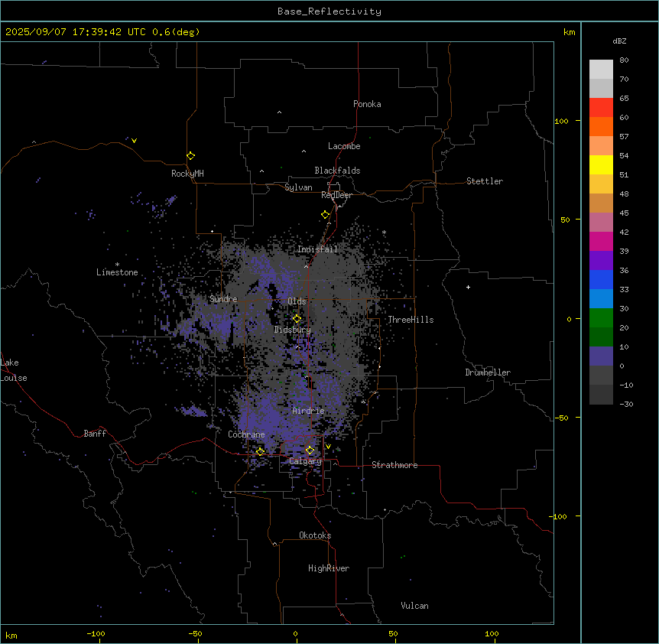659x644 pixels.
Task: Click the Calgary city label
Action: click(305, 461)
